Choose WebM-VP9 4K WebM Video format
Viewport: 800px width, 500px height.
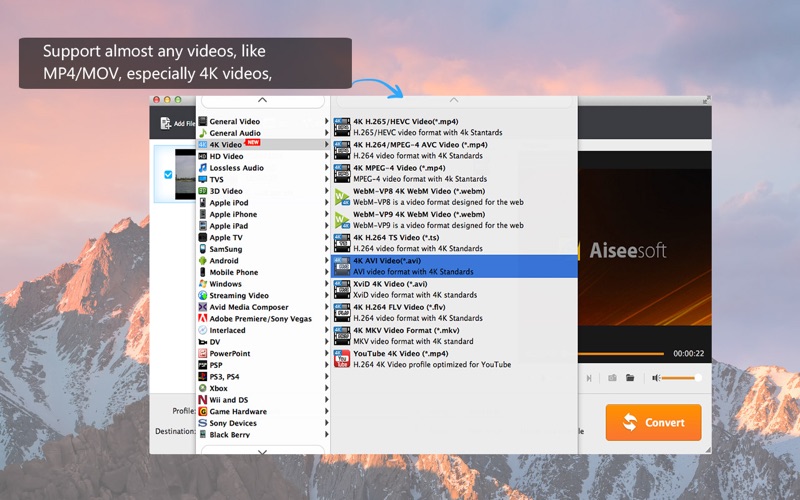pyautogui.click(x=454, y=220)
